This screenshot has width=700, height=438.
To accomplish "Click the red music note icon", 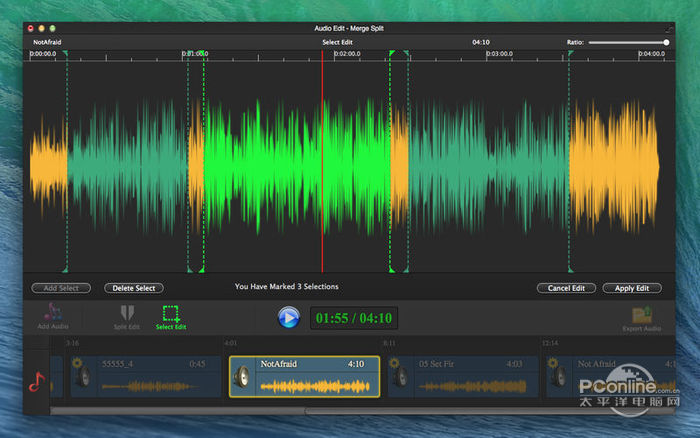I will coord(36,381).
